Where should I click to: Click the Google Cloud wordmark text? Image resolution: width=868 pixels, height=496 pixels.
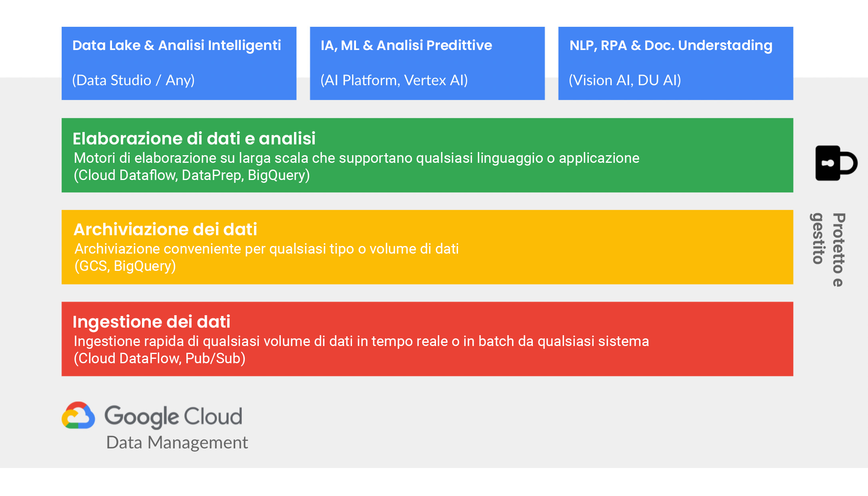coord(173,416)
